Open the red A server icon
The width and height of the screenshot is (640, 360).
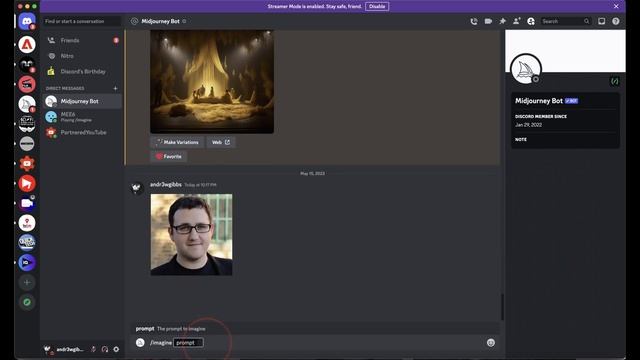click(x=27, y=44)
